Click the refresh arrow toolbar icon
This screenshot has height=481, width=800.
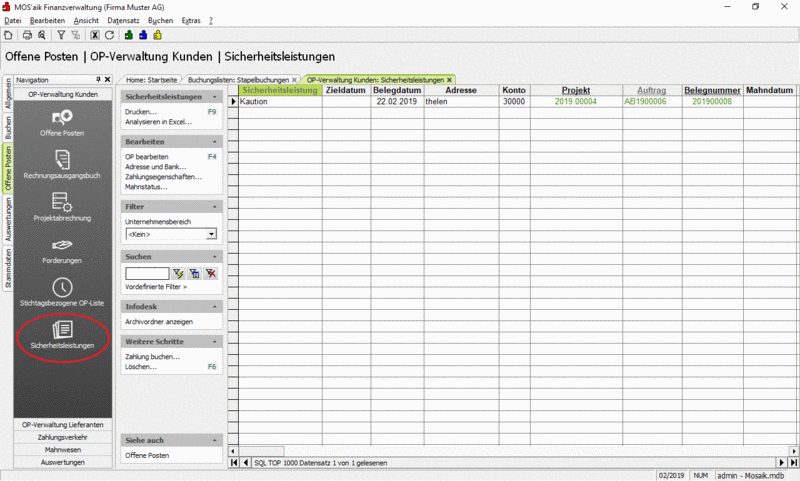(x=109, y=35)
